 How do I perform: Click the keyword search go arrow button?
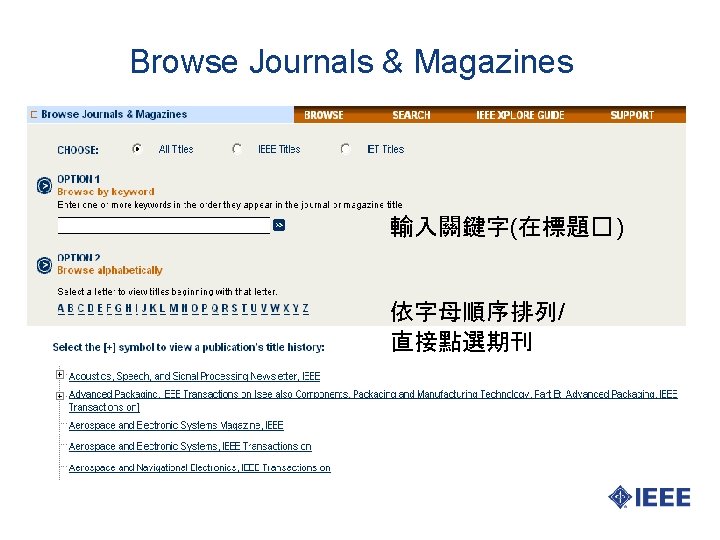tap(279, 225)
